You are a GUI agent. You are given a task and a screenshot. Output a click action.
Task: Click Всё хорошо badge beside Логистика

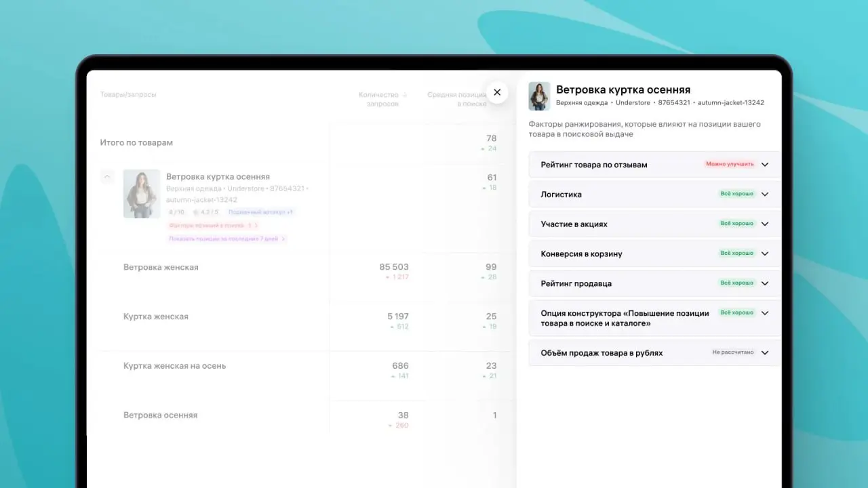pos(736,194)
